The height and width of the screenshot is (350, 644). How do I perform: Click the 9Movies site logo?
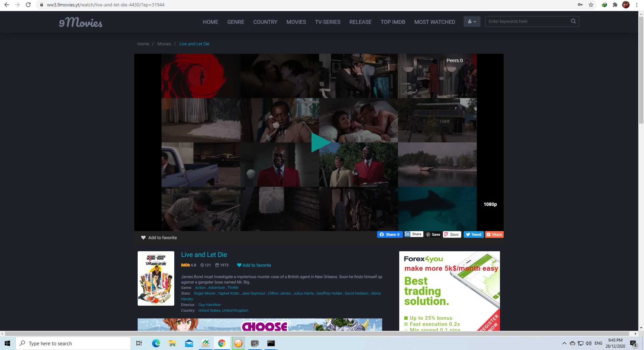(81, 22)
